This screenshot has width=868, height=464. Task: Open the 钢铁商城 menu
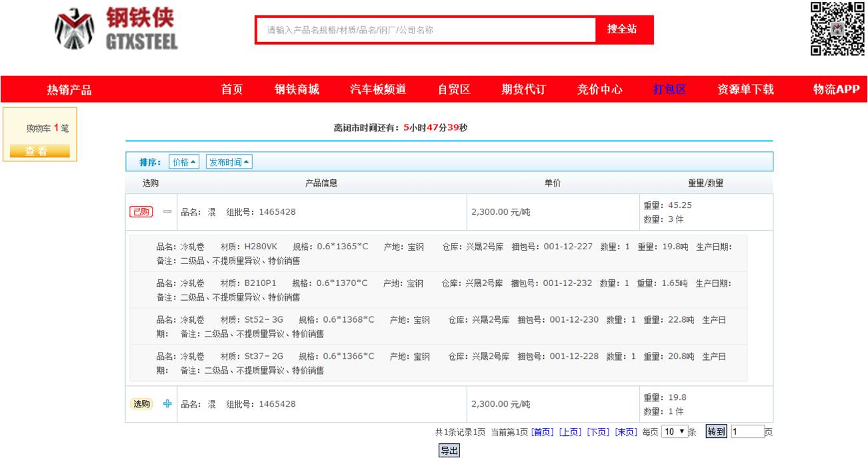point(297,89)
